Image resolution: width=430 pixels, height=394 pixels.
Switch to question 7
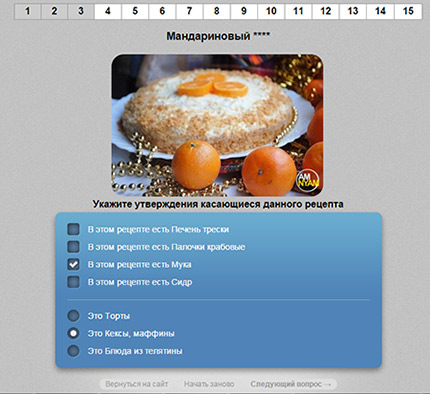[189, 11]
